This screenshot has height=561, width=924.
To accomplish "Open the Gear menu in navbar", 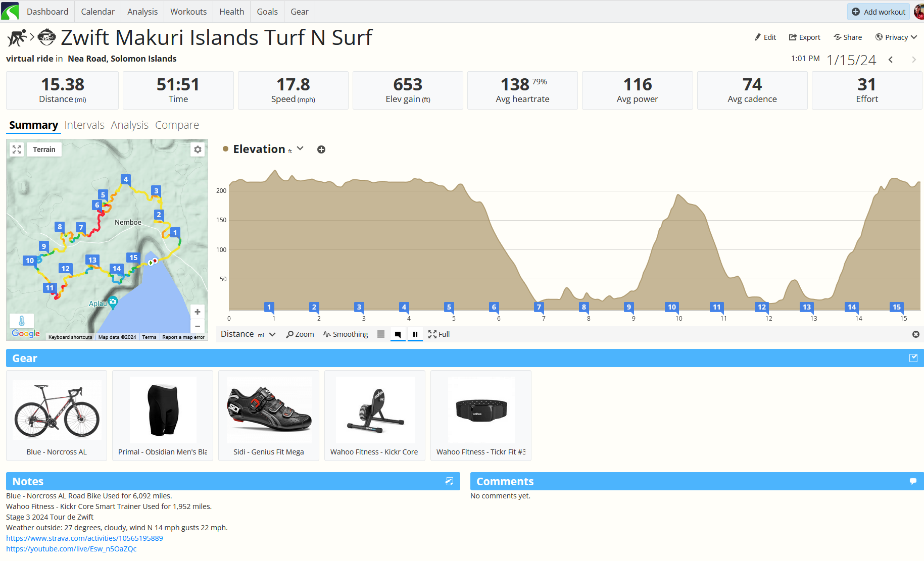I will 300,12.
